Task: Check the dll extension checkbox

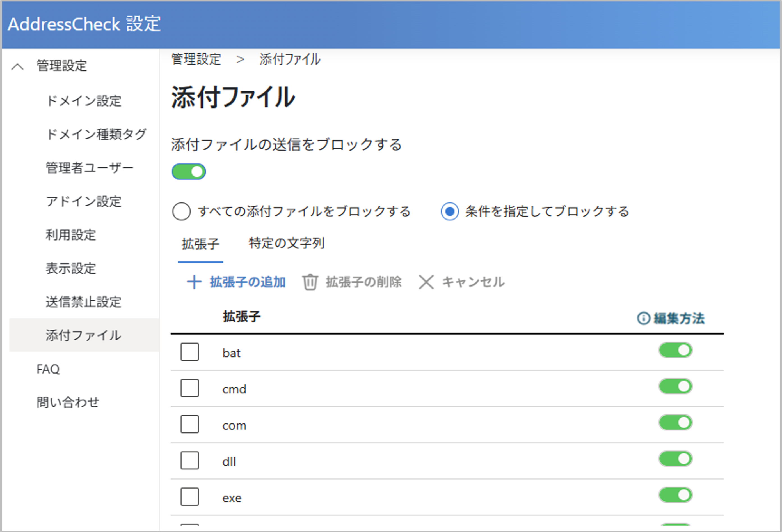Action: [x=189, y=460]
